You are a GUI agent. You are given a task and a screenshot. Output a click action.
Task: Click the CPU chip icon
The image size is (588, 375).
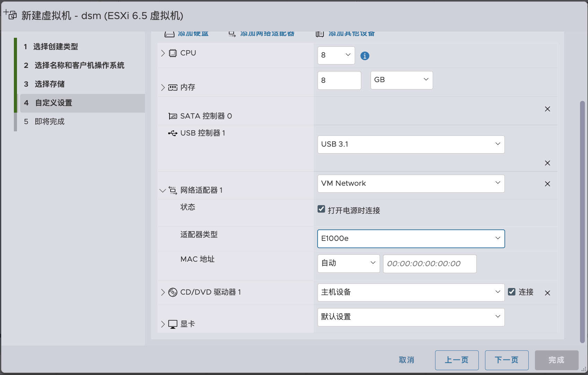click(173, 53)
